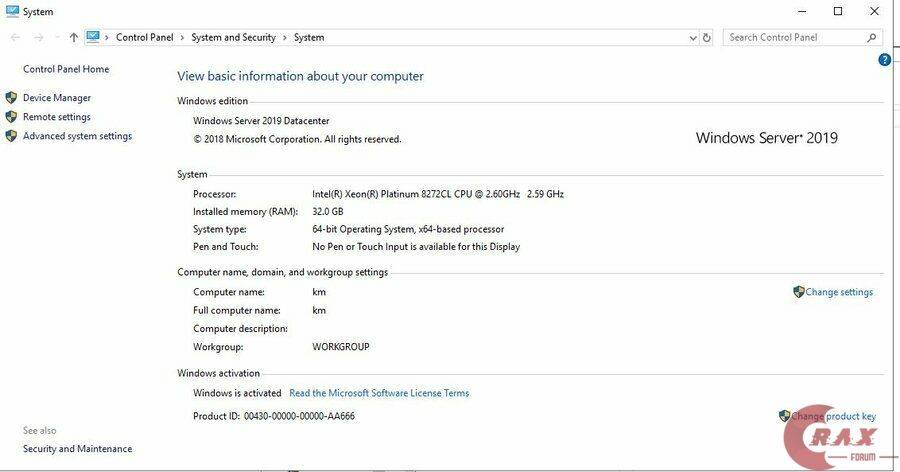Refresh the address bar location

click(x=707, y=38)
